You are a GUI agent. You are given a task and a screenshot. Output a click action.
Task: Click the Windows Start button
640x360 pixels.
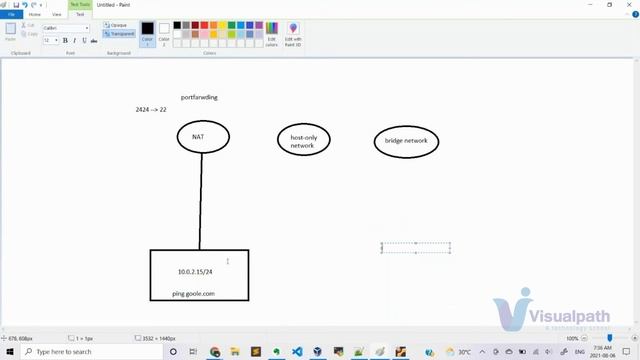coord(10,351)
